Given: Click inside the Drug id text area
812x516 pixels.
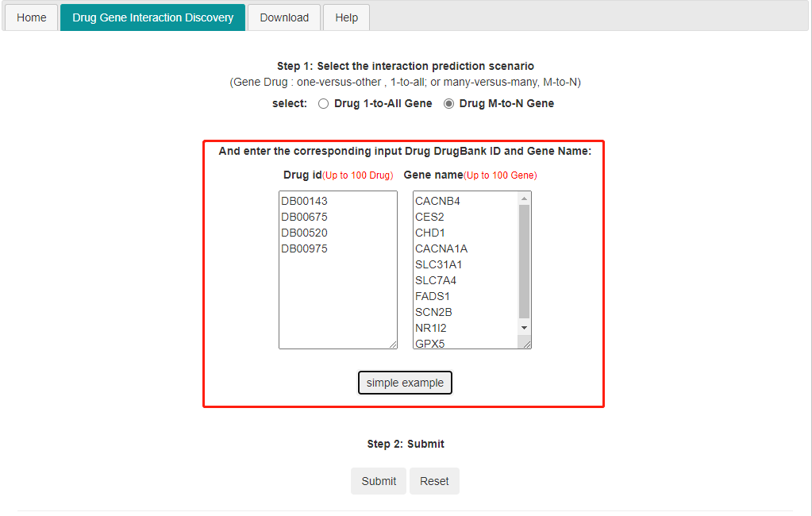Looking at the screenshot, I should (x=338, y=270).
